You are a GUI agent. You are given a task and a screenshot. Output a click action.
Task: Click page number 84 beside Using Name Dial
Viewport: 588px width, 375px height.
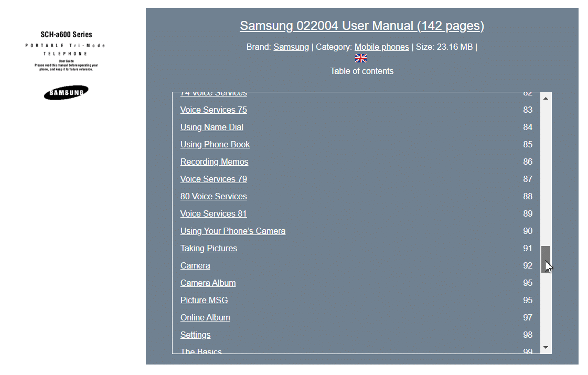point(528,127)
